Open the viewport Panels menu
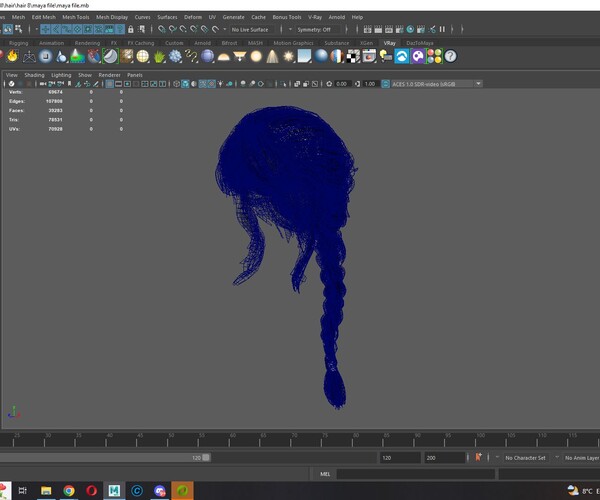Image resolution: width=600 pixels, height=500 pixels. (x=135, y=75)
